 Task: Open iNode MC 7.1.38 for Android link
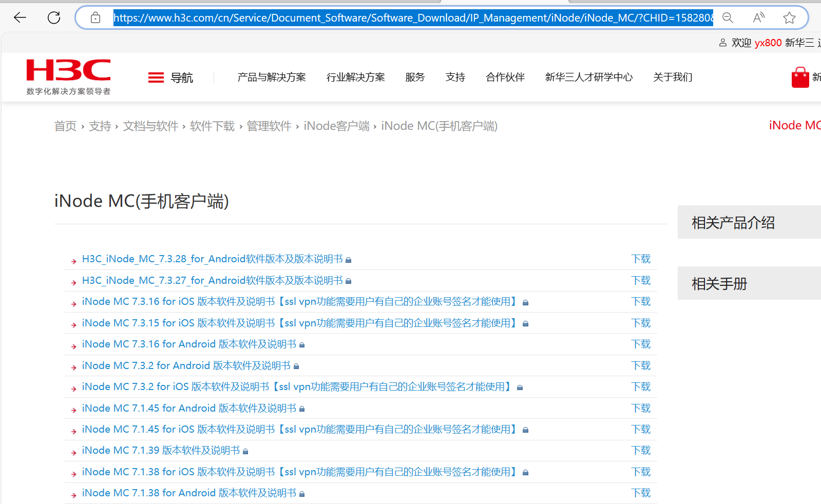pos(189,493)
